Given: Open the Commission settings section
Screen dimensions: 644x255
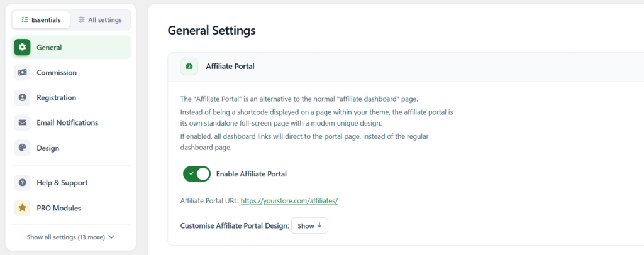Looking at the screenshot, I should pos(70,73).
